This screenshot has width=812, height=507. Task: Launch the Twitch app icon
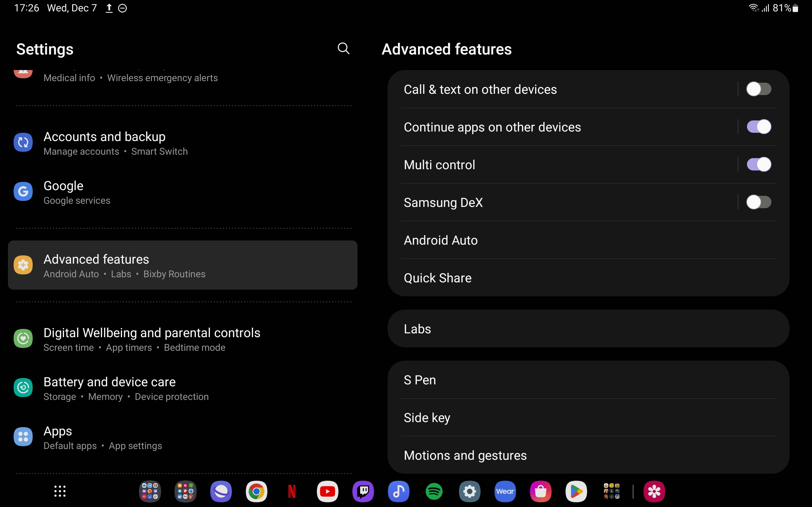pyautogui.click(x=363, y=491)
